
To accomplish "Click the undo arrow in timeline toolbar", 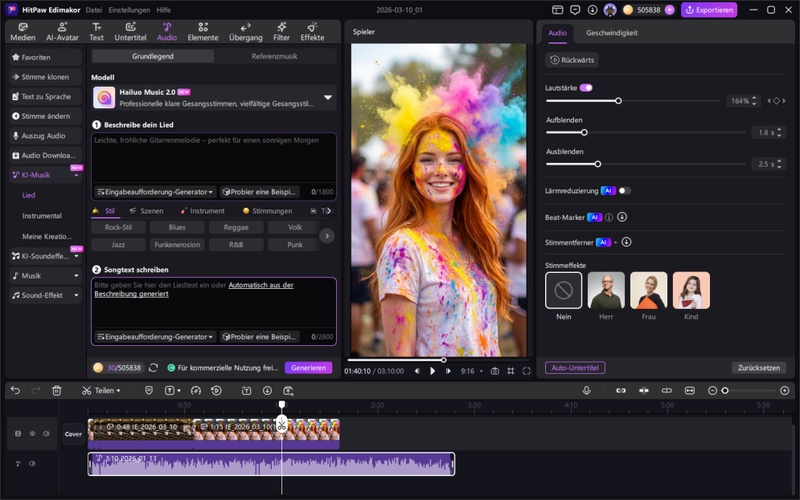I will point(15,390).
